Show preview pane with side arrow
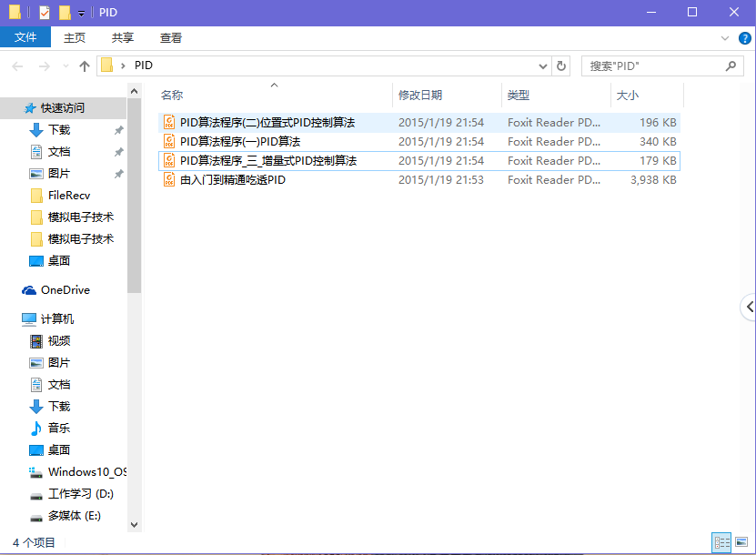Screen dimensions: 756x555 (750, 307)
